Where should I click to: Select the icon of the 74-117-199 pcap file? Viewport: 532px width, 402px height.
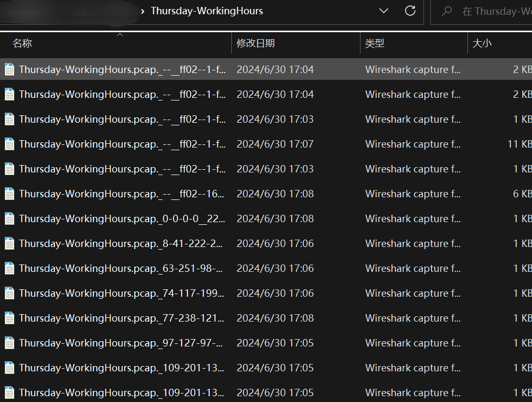tap(10, 293)
